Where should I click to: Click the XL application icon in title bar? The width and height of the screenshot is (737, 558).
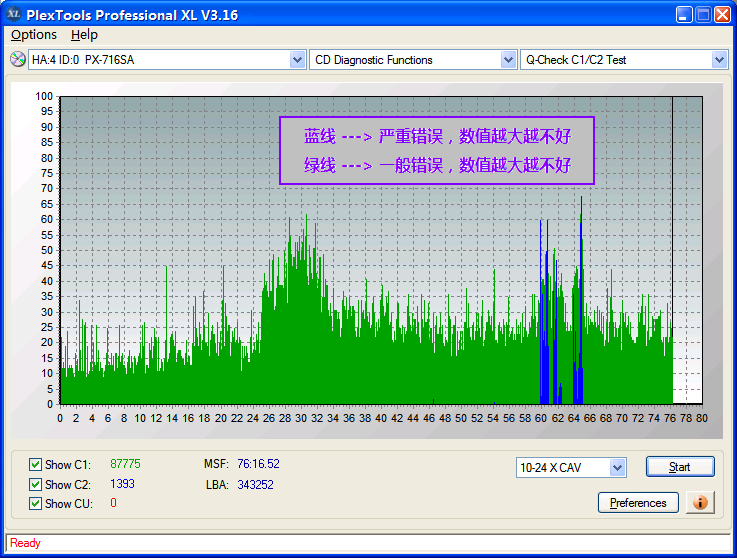pos(14,14)
